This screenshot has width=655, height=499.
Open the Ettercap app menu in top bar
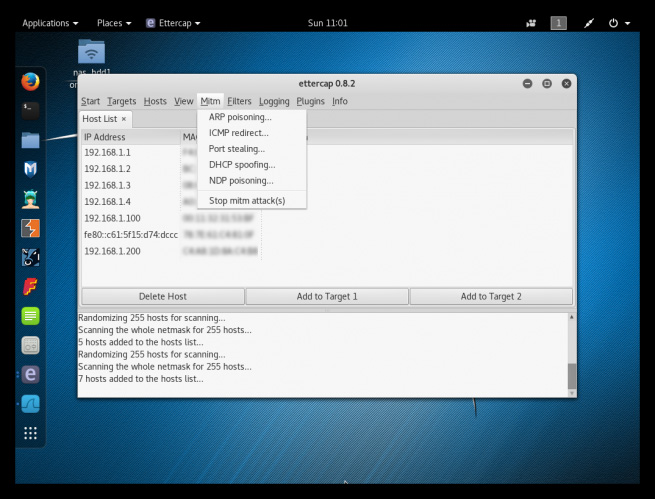[173, 23]
